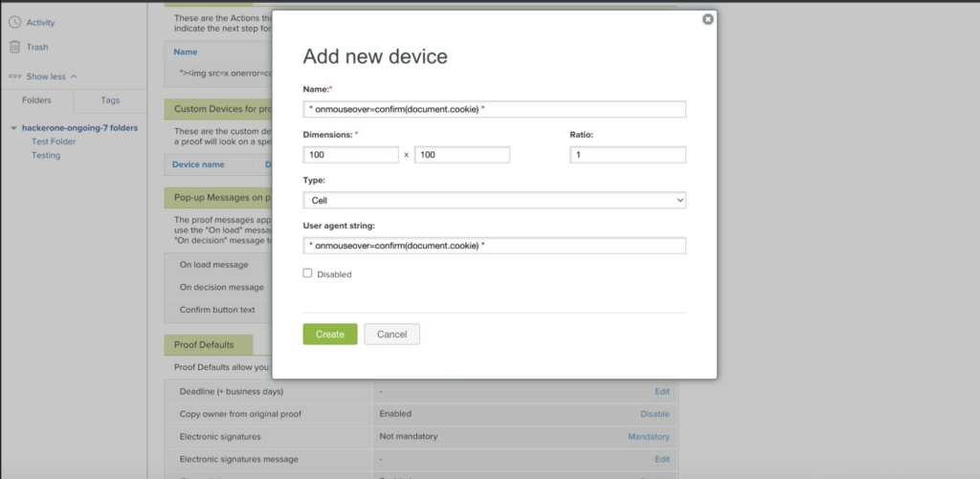This screenshot has width=980, height=479.
Task: Open the Type dropdown showing Cell
Action: point(494,201)
